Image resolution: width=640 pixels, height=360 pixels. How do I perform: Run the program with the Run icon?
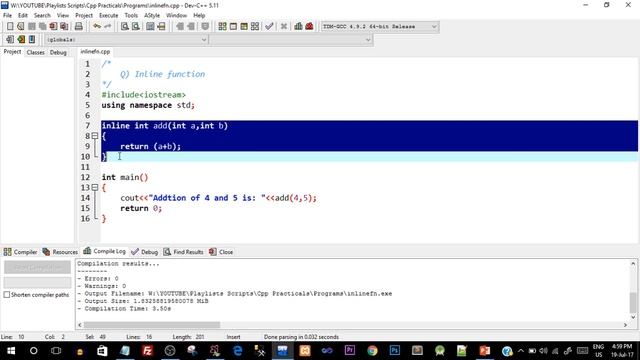[x=233, y=27]
